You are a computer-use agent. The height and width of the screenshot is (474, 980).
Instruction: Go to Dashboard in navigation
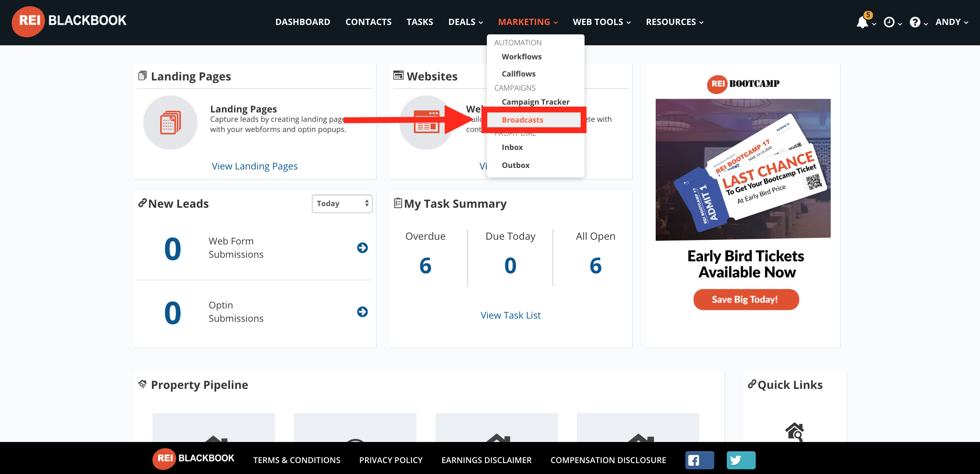(303, 22)
